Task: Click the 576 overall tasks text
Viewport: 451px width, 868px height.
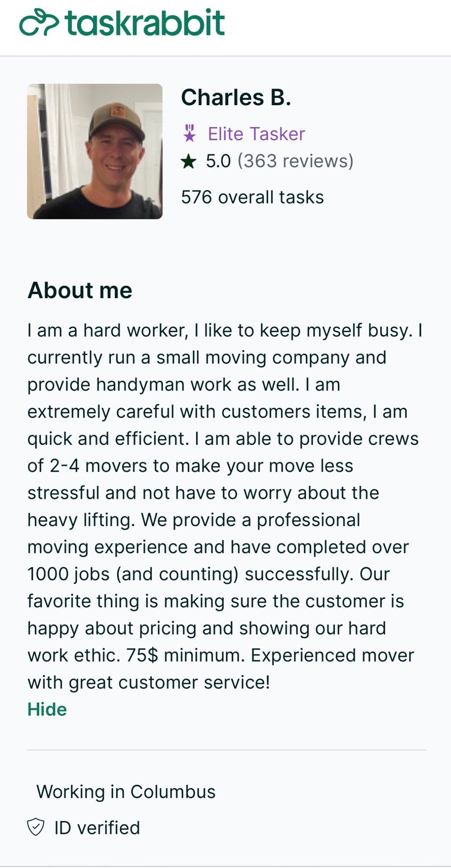Action: coord(252,197)
